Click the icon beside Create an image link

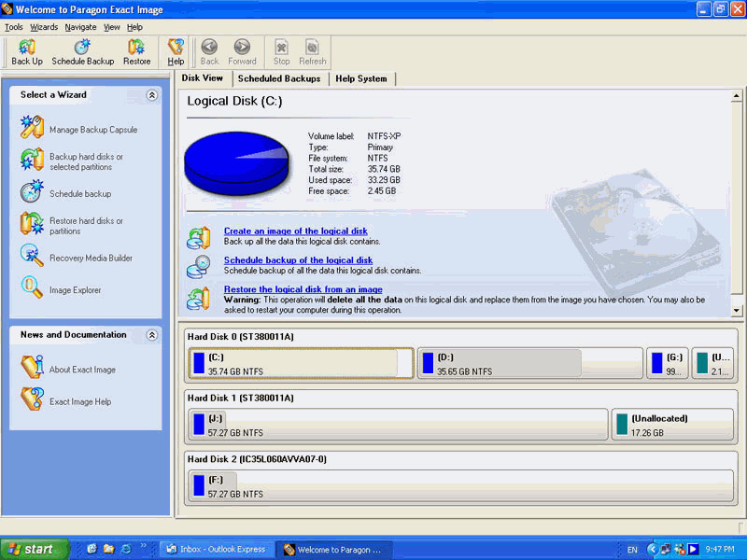pyautogui.click(x=199, y=238)
